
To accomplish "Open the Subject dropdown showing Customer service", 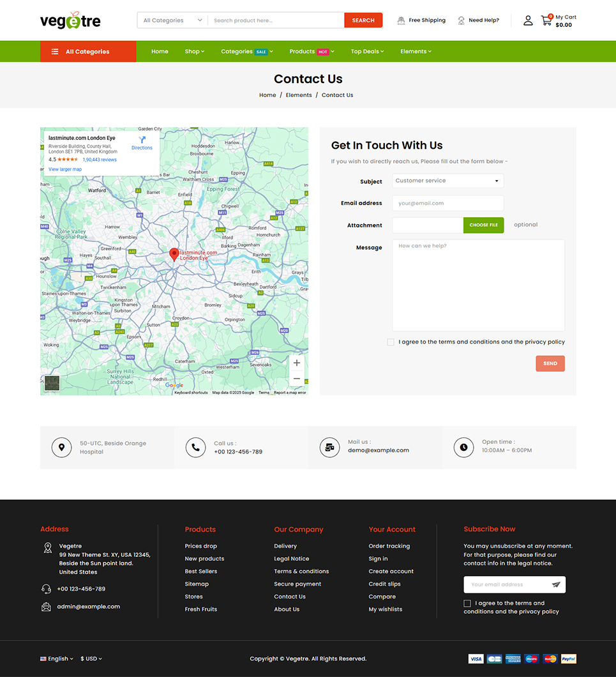I will pyautogui.click(x=447, y=181).
